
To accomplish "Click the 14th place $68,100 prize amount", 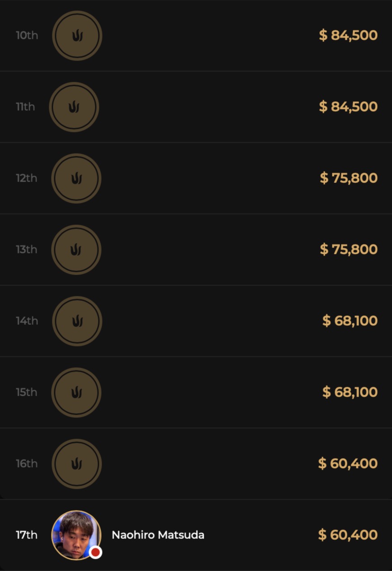I will (x=350, y=321).
